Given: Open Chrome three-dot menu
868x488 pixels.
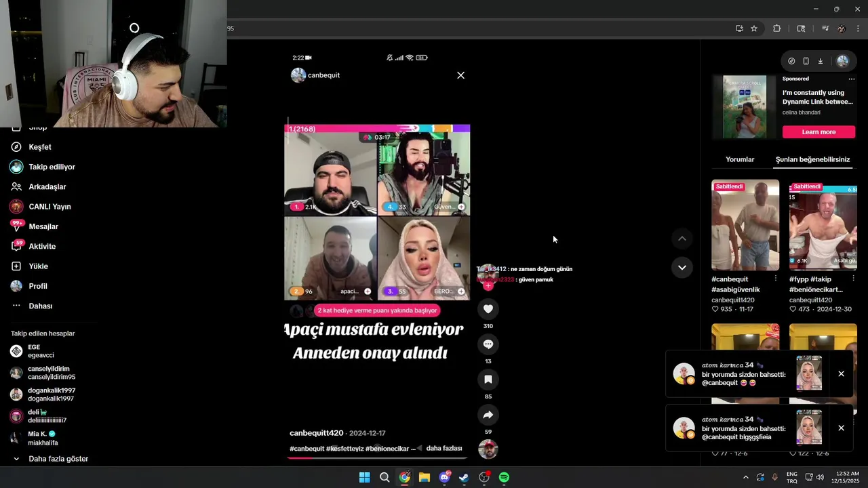Looking at the screenshot, I should [x=858, y=28].
